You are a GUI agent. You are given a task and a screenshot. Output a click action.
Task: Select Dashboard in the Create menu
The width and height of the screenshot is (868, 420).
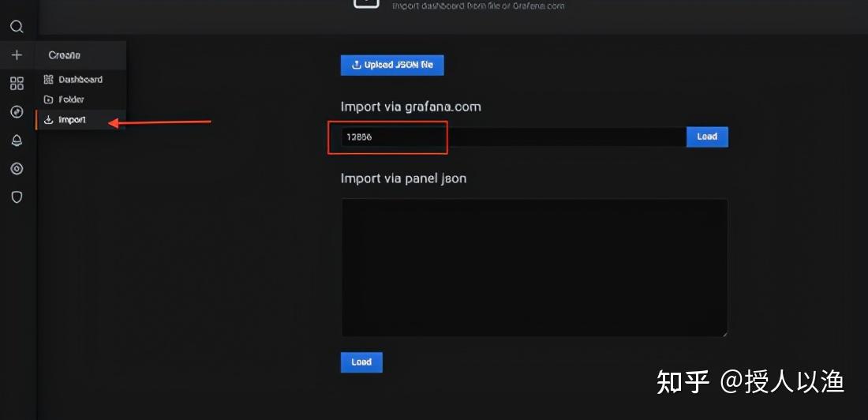pos(73,79)
